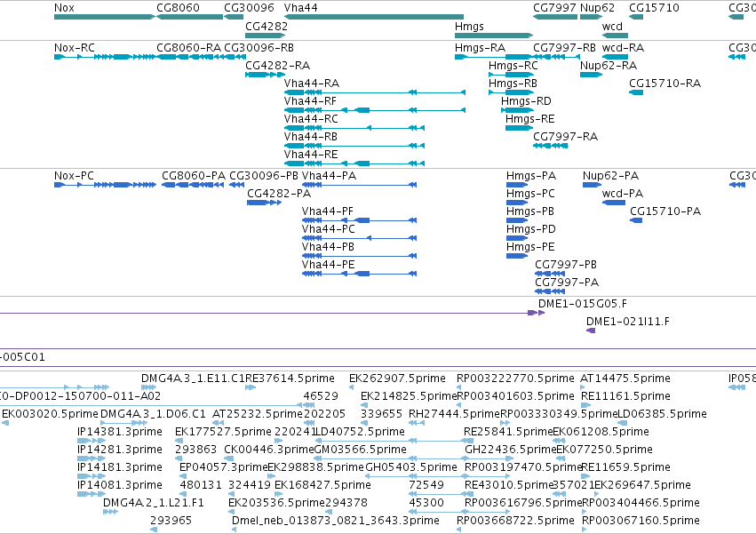Click EST label AT14475.5prime
Viewport: 756px width, 534px height.
coord(625,379)
